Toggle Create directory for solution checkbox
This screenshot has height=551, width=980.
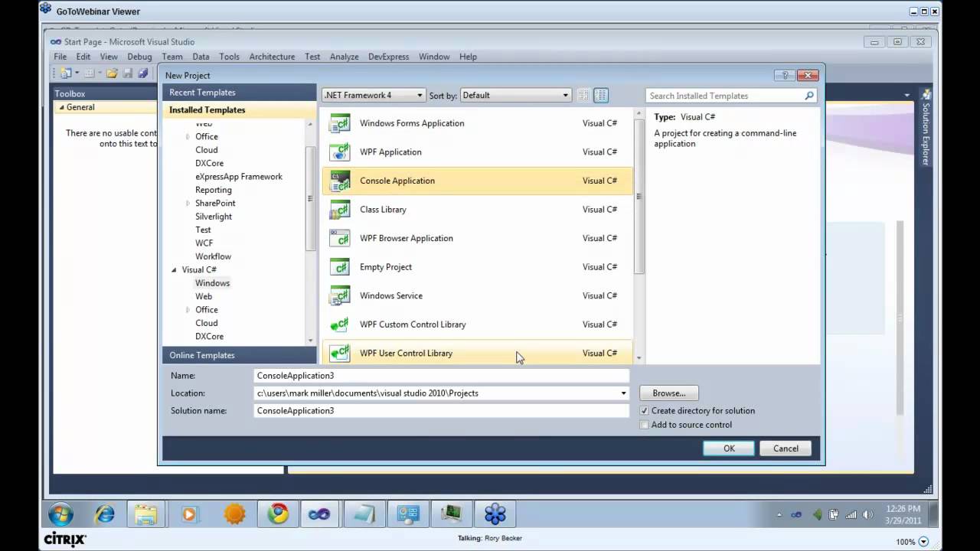(644, 411)
